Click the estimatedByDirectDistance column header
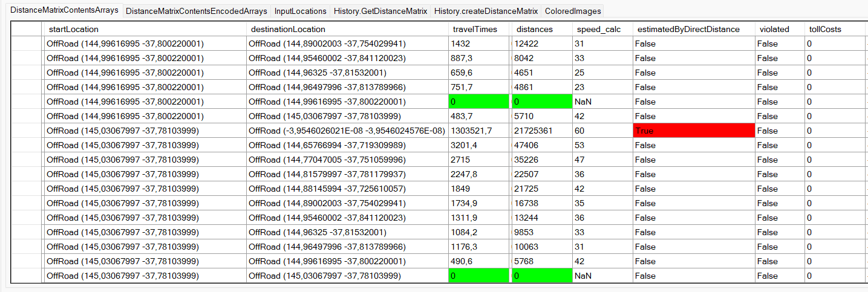868x292 pixels. click(x=693, y=29)
